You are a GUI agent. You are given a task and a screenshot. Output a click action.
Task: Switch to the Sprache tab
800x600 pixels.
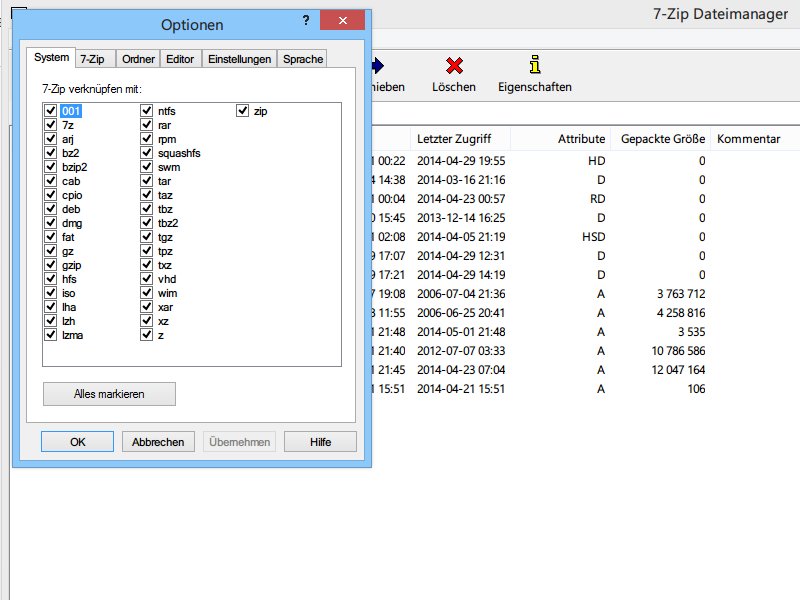[303, 59]
